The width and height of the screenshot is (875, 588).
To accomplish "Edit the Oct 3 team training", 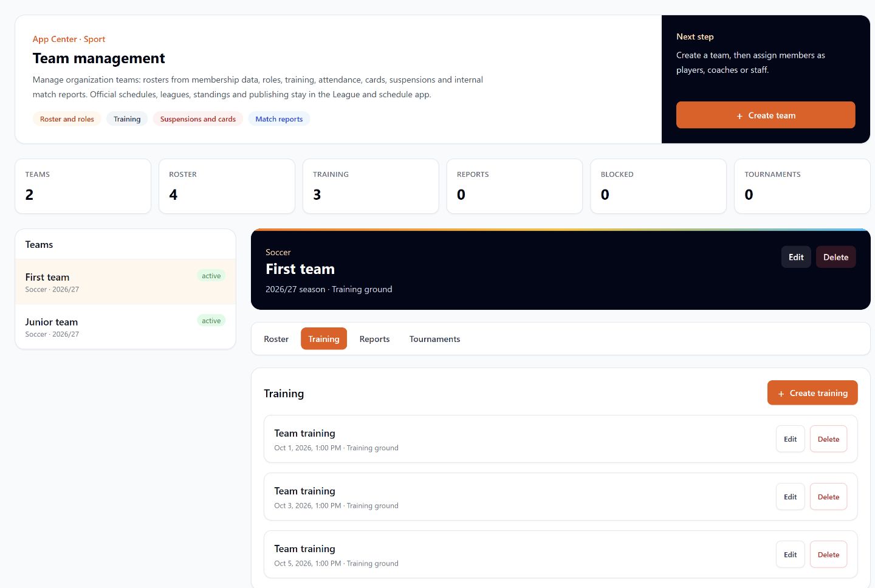I will pyautogui.click(x=790, y=497).
